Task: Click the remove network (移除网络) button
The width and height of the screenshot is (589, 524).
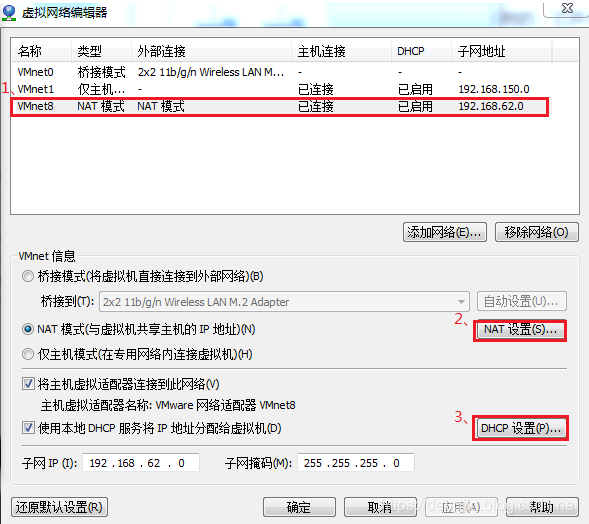Action: (536, 232)
